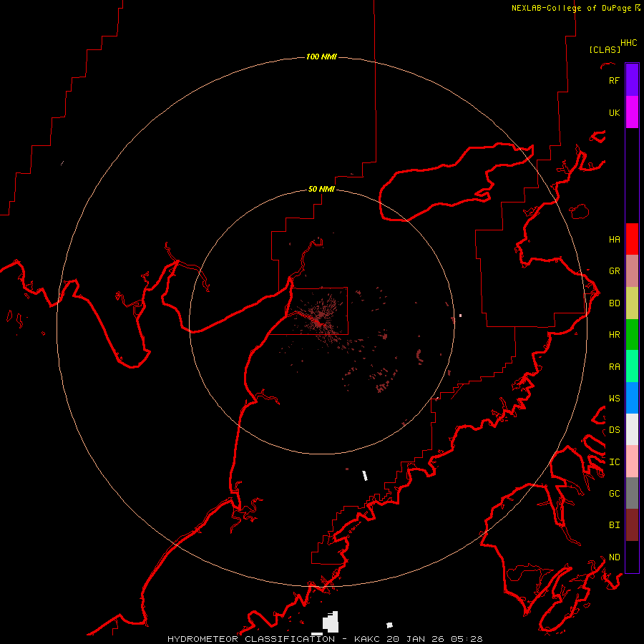
Task: Click the HA legend label
Action: [x=614, y=240]
